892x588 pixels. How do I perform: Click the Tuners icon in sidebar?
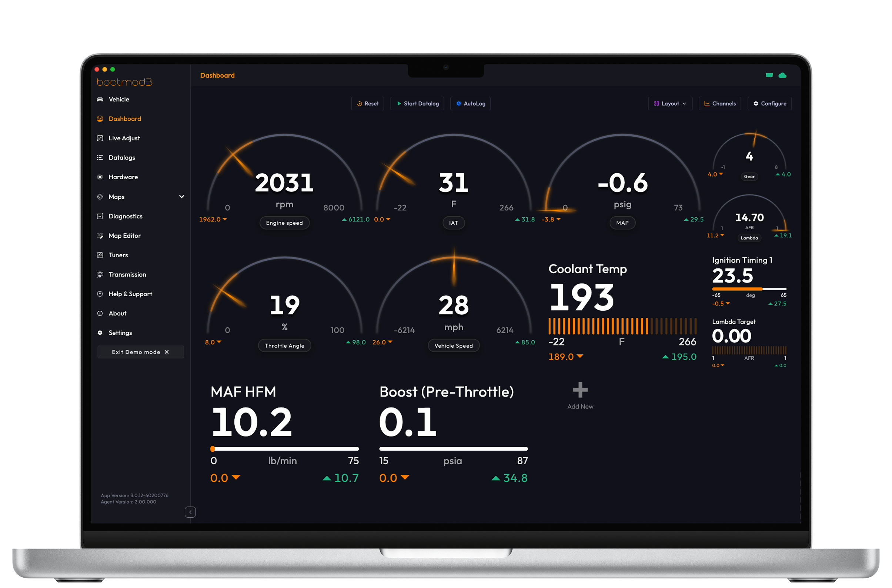(100, 255)
